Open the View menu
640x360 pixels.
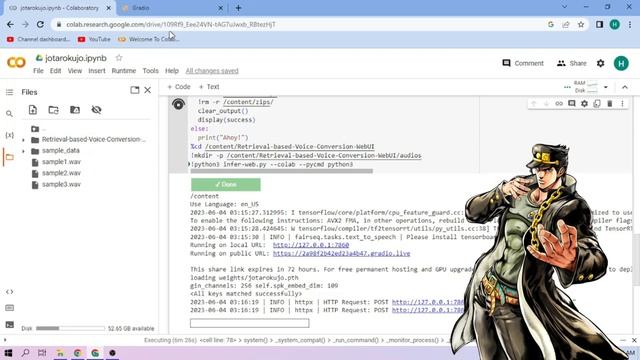[75, 71]
